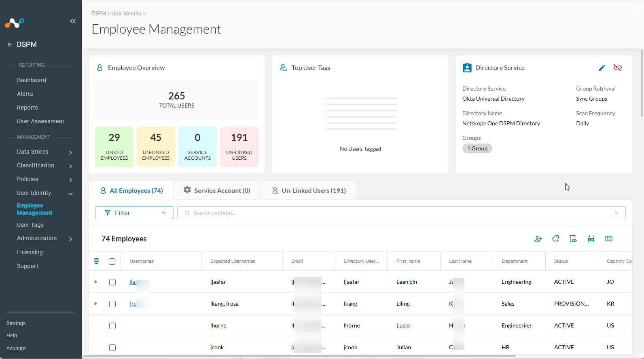Click the green Linked Employees tile
Screen dimensions: 644x359
tap(114, 147)
